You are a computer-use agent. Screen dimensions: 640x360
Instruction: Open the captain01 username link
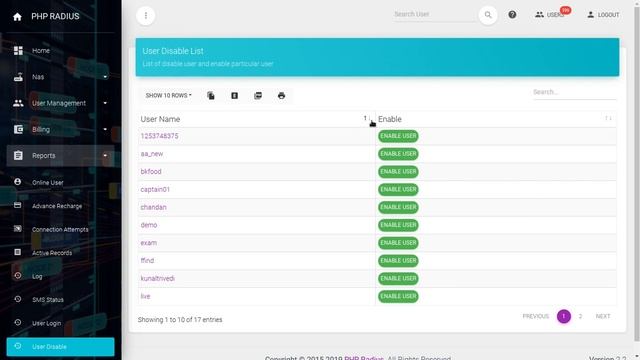(x=155, y=189)
